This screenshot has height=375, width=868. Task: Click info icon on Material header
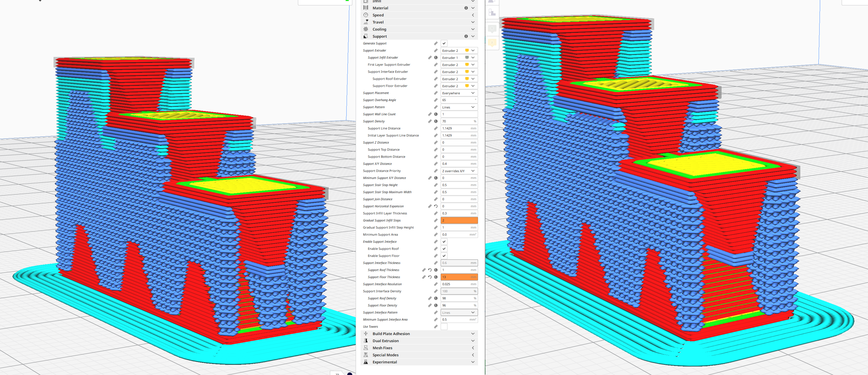click(x=466, y=8)
